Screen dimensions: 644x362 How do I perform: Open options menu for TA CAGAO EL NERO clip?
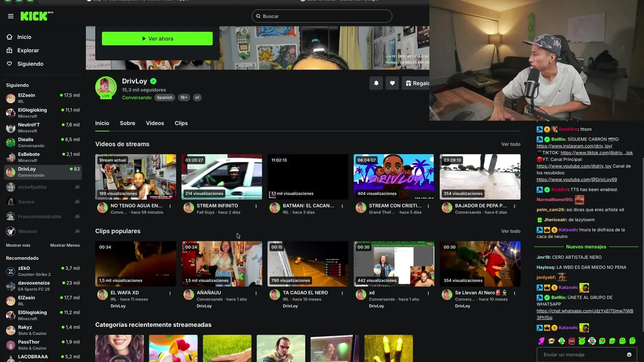point(342,293)
